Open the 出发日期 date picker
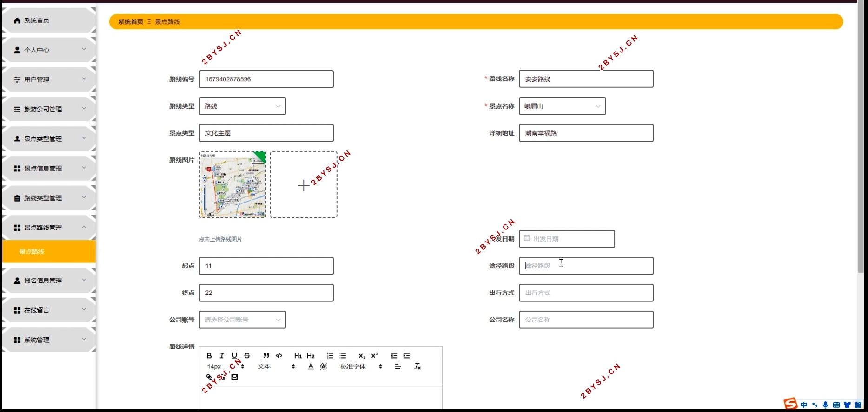This screenshot has height=412, width=868. pyautogui.click(x=567, y=239)
